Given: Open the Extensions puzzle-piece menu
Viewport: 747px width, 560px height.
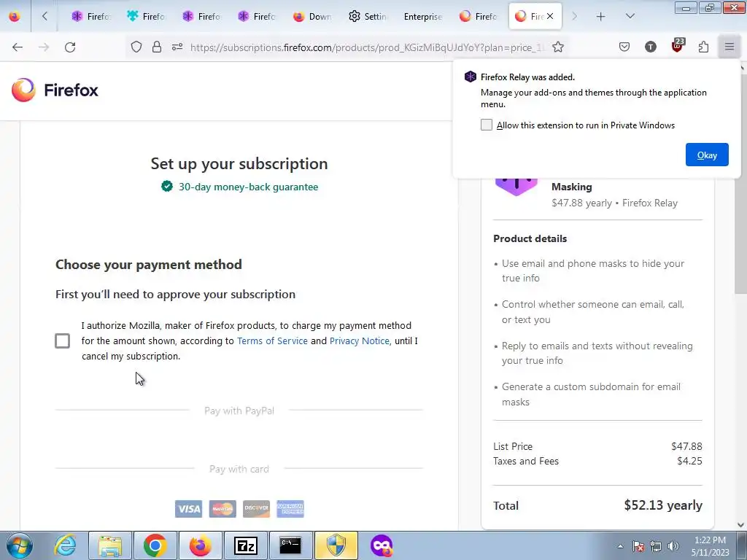Looking at the screenshot, I should (x=703, y=47).
